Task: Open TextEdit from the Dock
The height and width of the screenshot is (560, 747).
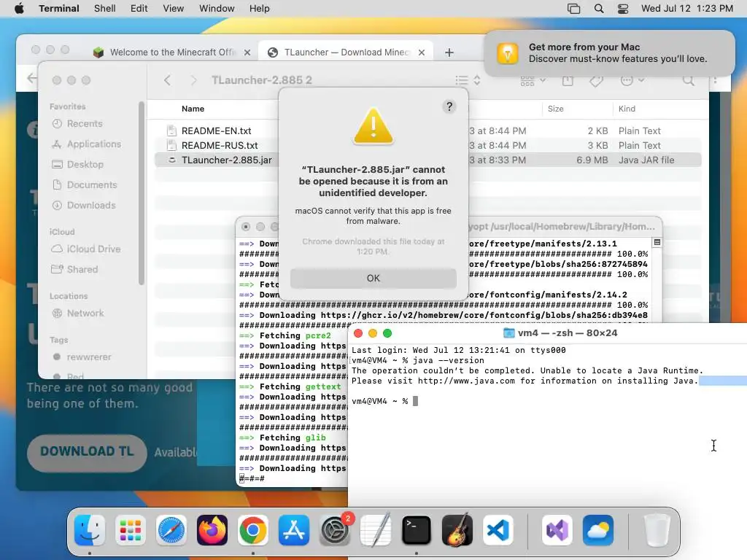Action: [376, 530]
